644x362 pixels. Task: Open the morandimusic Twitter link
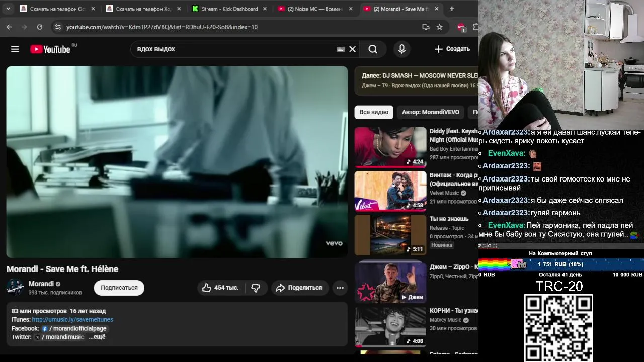[x=59, y=337]
